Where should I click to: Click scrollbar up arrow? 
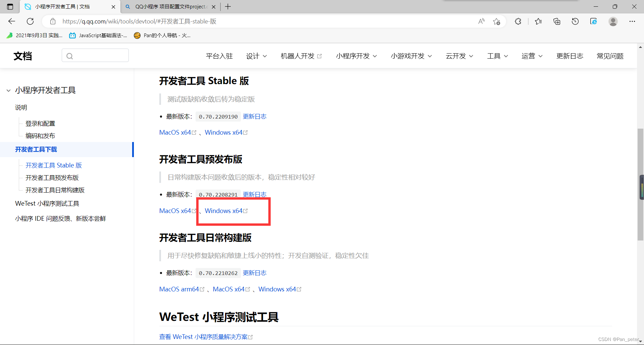pos(640,47)
